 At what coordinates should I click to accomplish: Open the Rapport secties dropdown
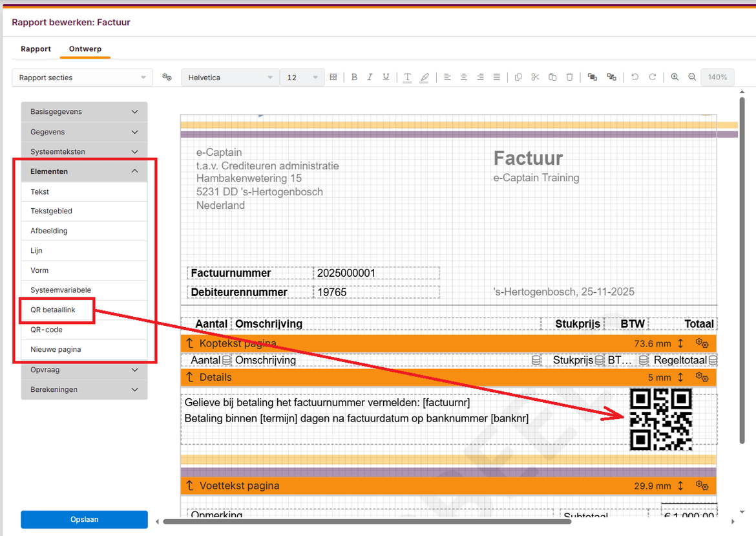coord(82,78)
